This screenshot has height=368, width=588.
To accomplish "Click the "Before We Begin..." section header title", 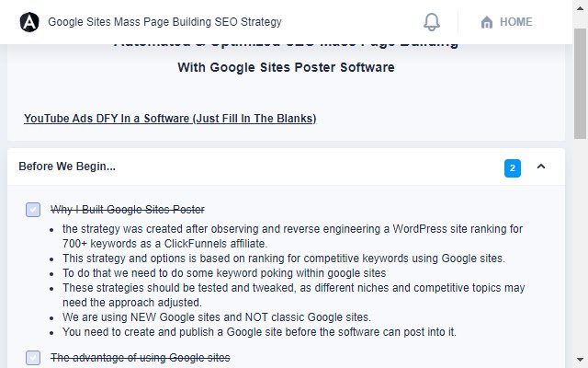I will tap(67, 167).
